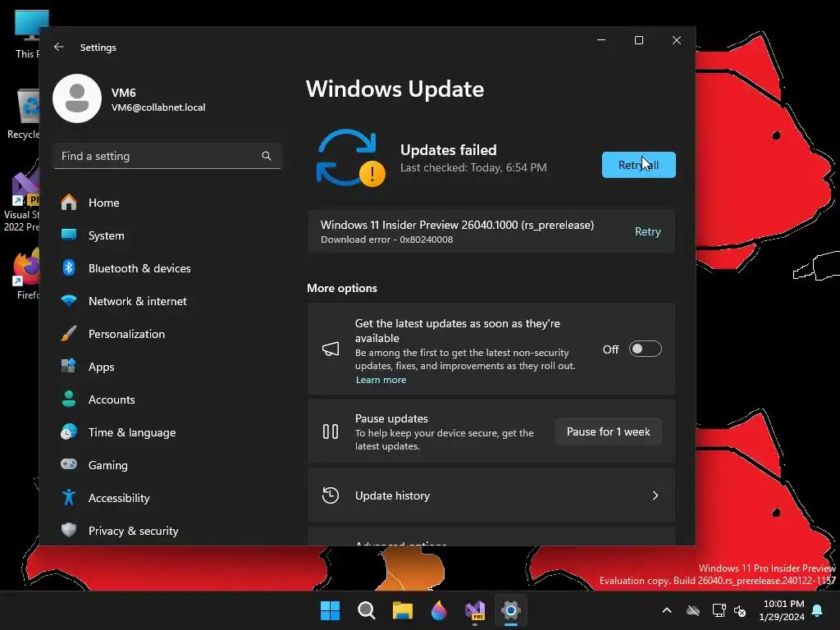Click the Updates failed sync status icon
Screen dimensions: 840x630
[350, 158]
